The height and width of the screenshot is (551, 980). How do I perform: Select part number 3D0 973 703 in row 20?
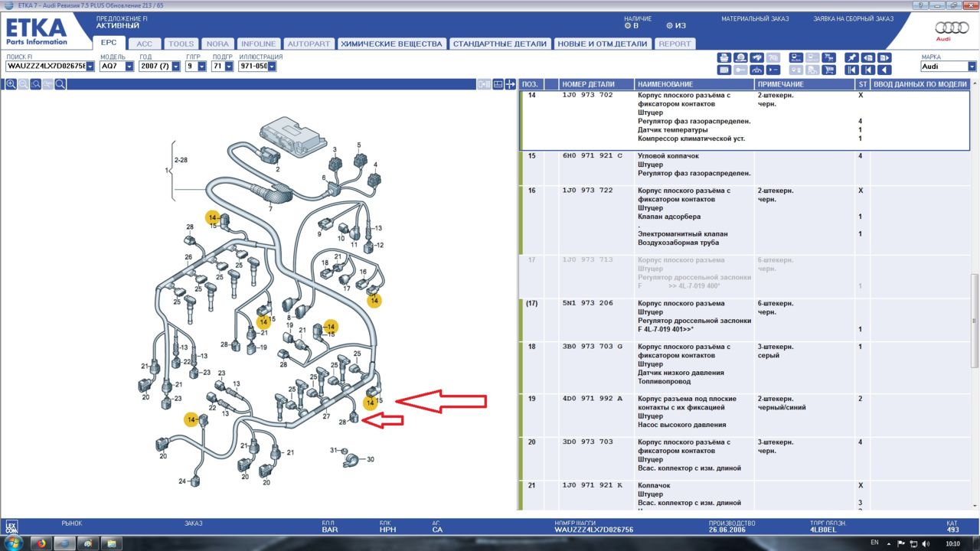coord(587,442)
